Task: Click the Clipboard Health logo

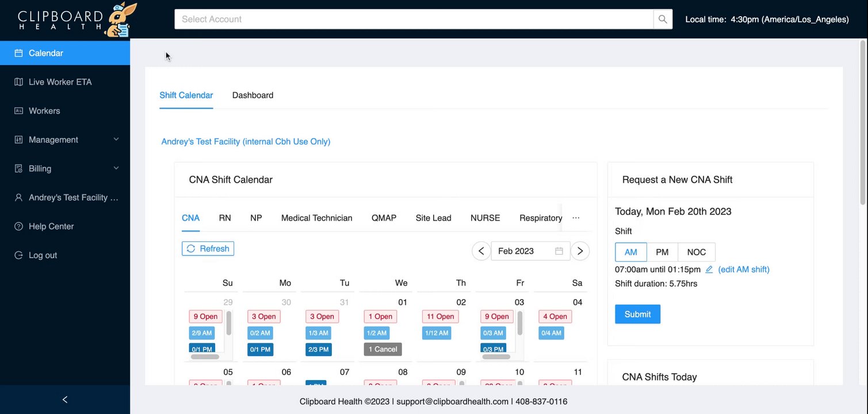Action: pos(77,20)
